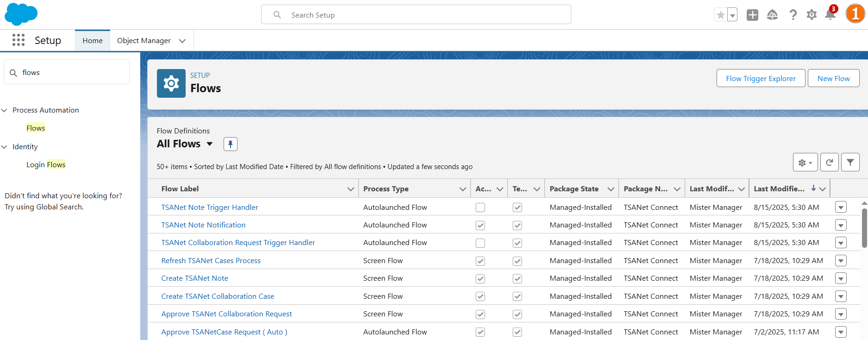This screenshot has width=868, height=340.
Task: Click the New Flow button
Action: [x=833, y=78]
